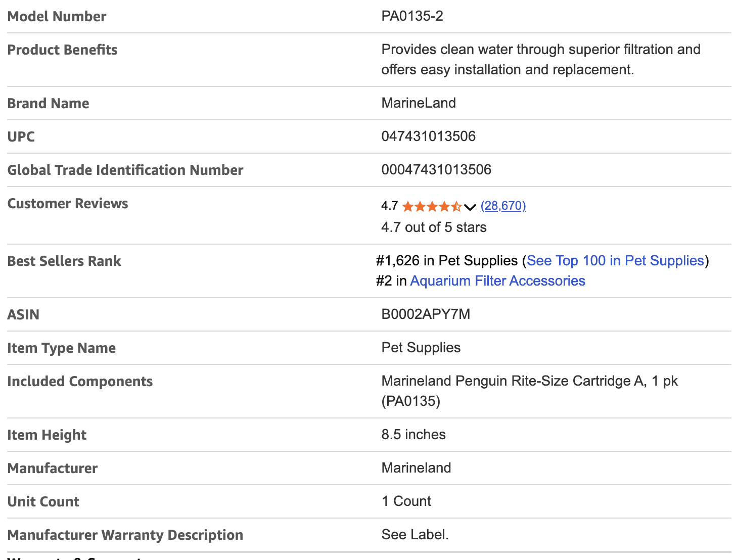Click the MarineLand brand name value

418,103
